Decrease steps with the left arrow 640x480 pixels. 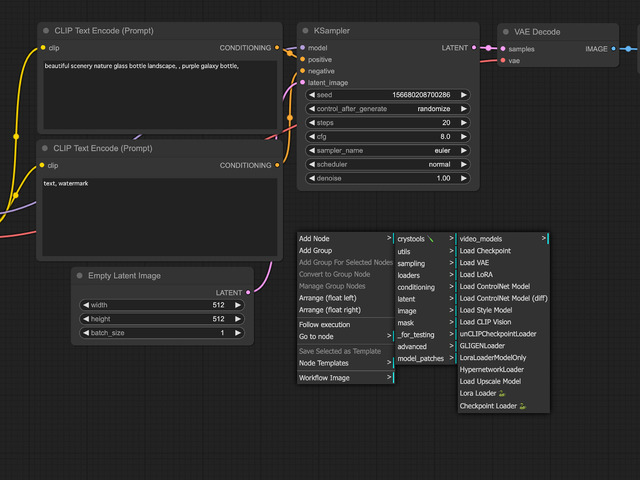(x=312, y=122)
